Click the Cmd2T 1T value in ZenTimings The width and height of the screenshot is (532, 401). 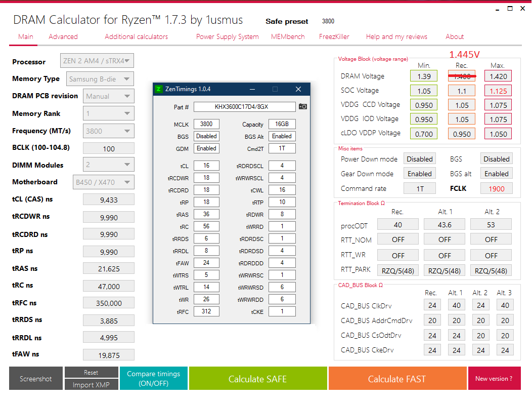coord(282,148)
